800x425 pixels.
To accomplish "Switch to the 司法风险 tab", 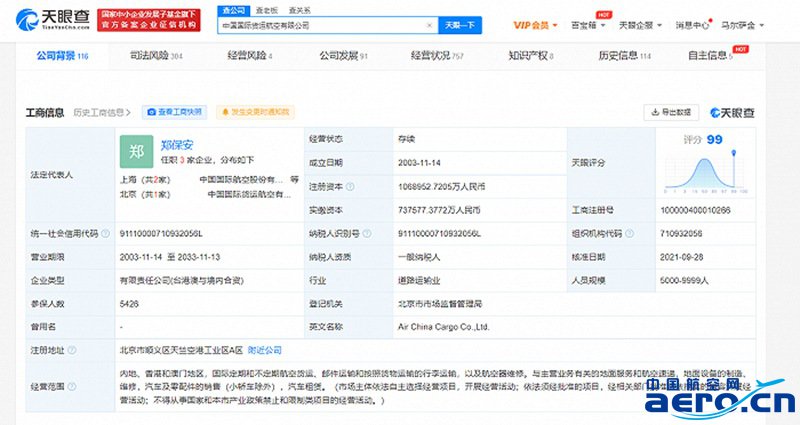I will coord(156,56).
